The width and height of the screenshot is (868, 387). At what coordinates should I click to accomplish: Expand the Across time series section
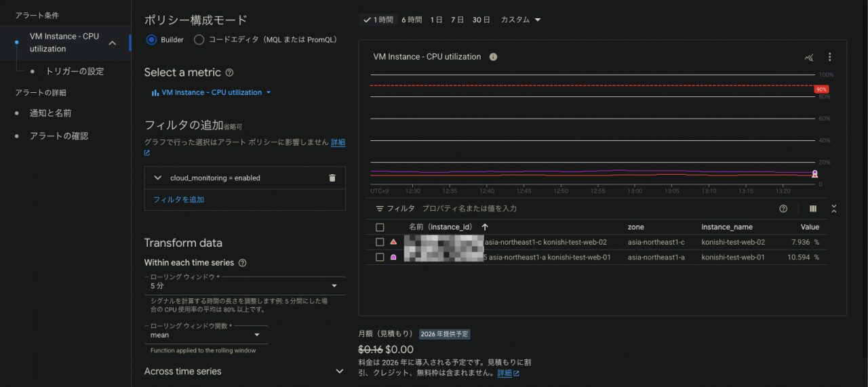(x=339, y=371)
